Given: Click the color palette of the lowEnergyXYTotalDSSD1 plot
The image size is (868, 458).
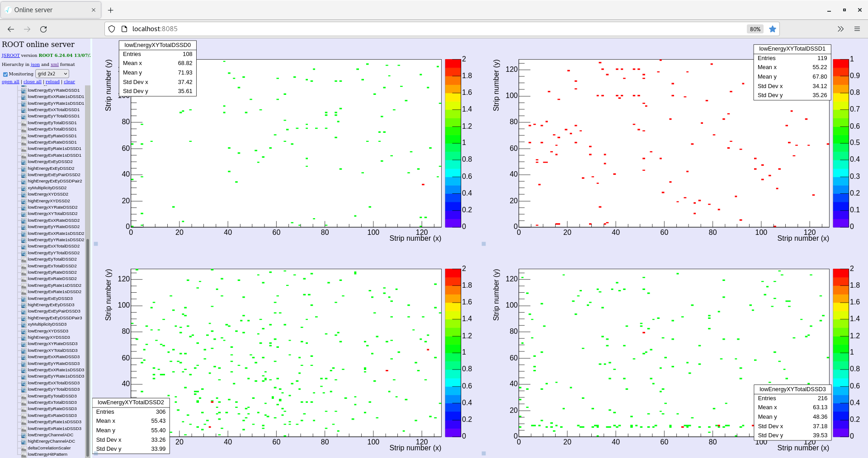Looking at the screenshot, I should [841, 143].
